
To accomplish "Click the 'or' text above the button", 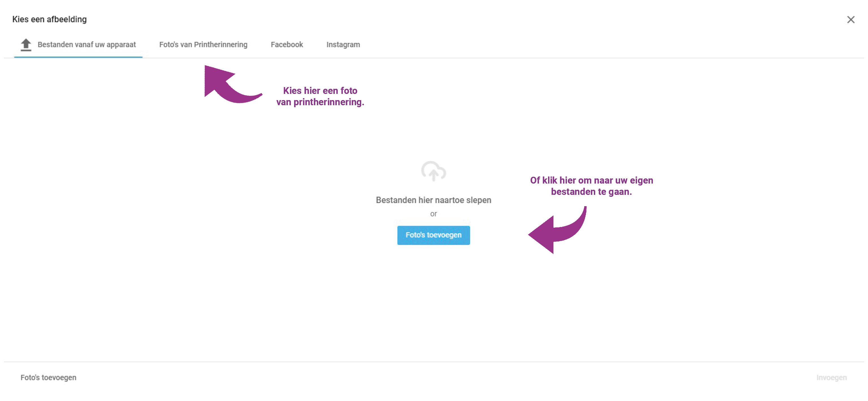I will [x=433, y=214].
